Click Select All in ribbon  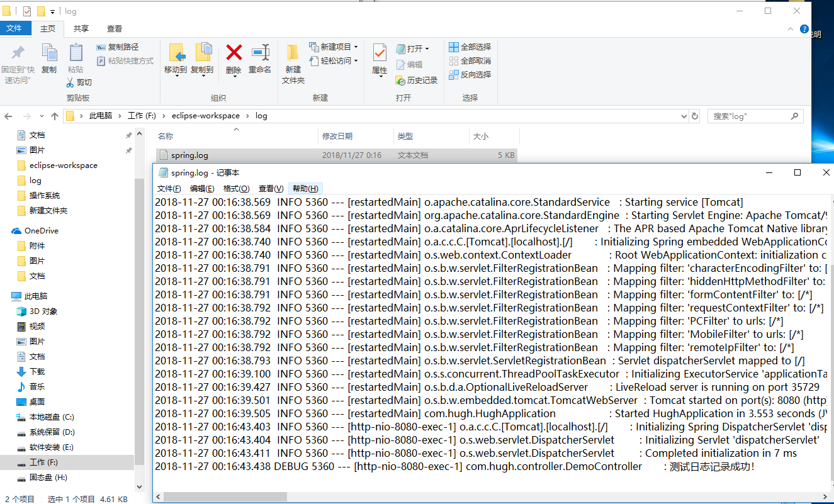pos(470,47)
